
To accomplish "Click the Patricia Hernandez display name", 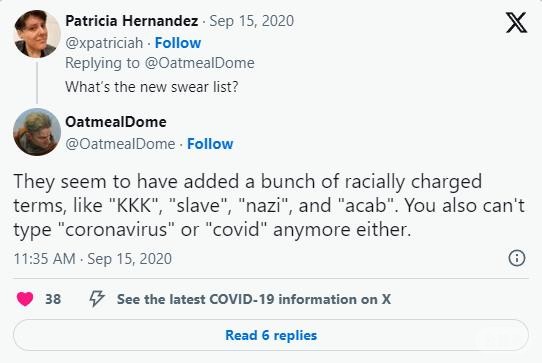I will click(x=132, y=21).
